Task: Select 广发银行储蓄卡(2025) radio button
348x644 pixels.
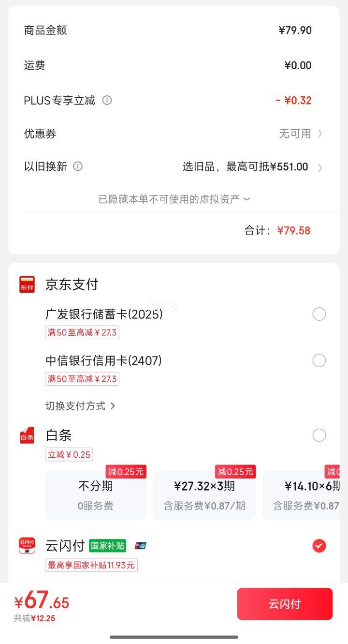Action: click(x=319, y=314)
